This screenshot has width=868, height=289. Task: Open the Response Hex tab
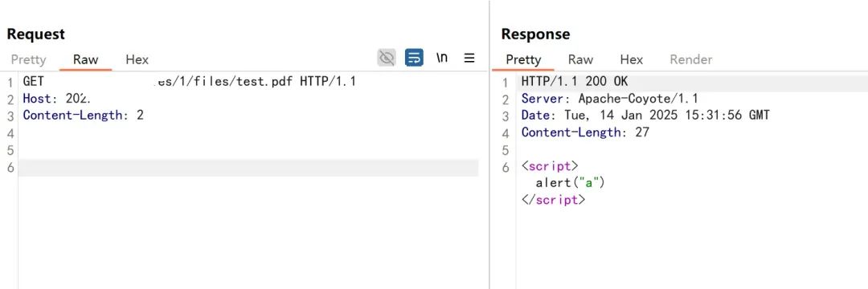click(x=632, y=59)
